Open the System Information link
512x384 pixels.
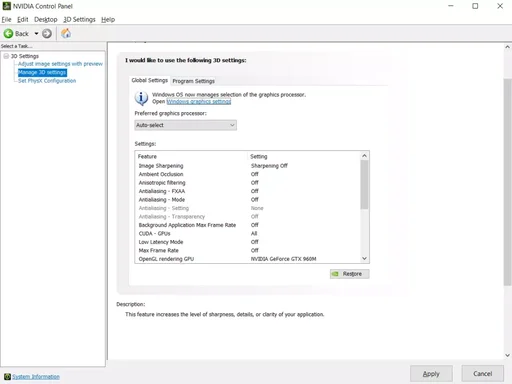tap(36, 377)
